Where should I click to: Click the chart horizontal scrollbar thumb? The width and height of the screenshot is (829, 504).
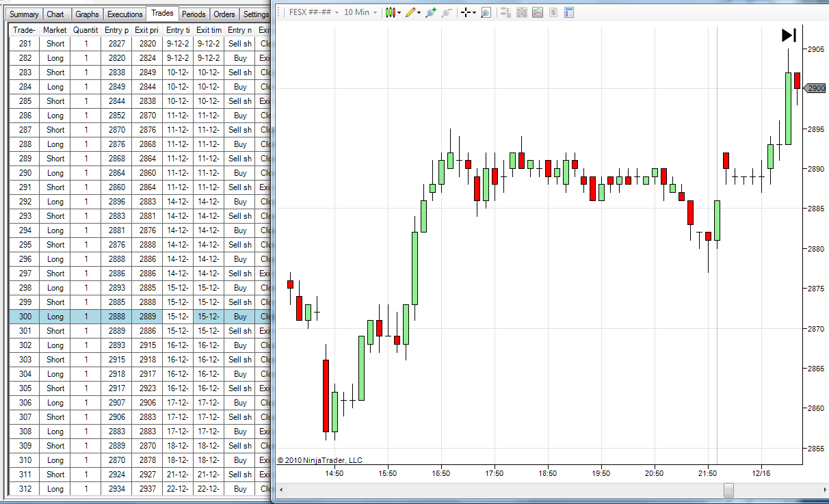[x=729, y=490]
